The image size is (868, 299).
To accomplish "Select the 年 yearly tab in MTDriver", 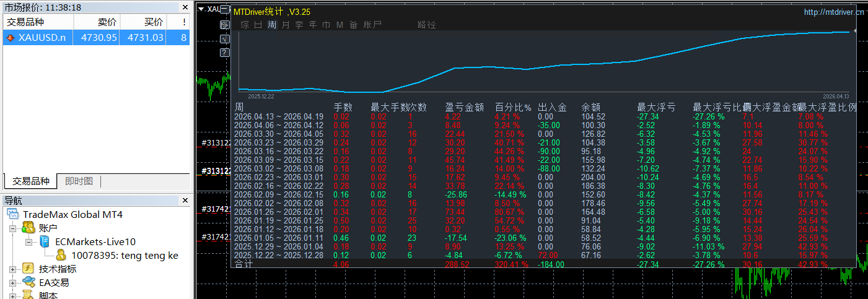I will [313, 25].
